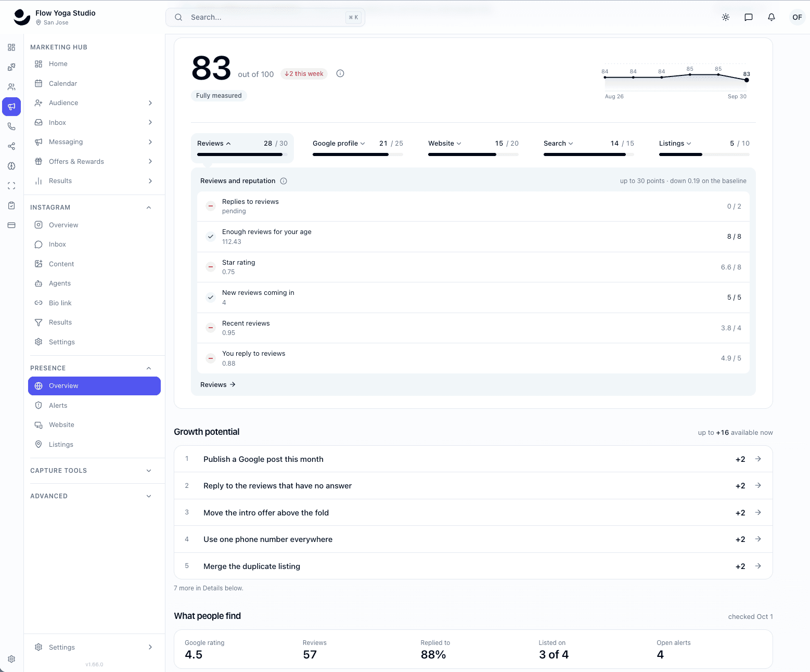Open notifications bell in top bar
The height and width of the screenshot is (672, 810).
772,17
